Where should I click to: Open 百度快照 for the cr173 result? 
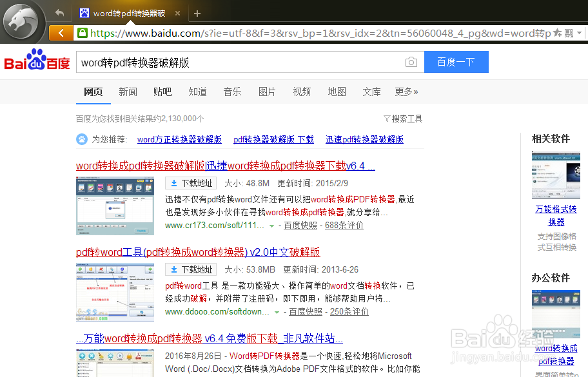[x=300, y=225]
